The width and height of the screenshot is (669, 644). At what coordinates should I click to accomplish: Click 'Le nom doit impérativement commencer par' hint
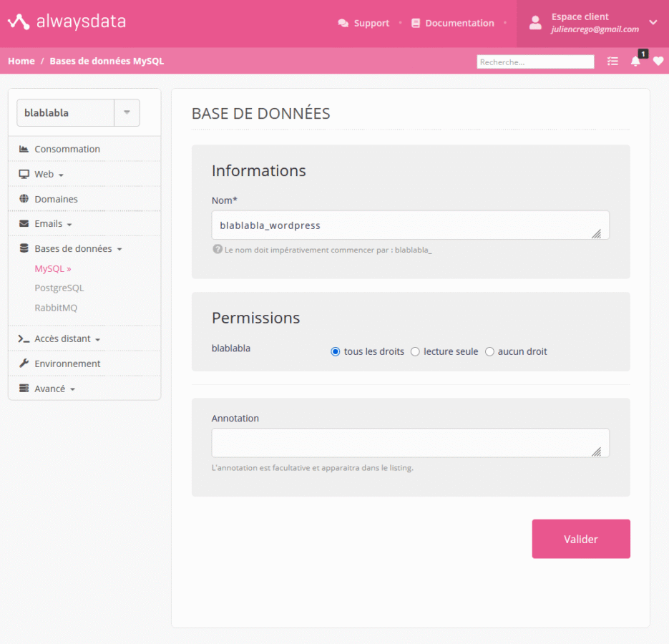click(x=328, y=250)
